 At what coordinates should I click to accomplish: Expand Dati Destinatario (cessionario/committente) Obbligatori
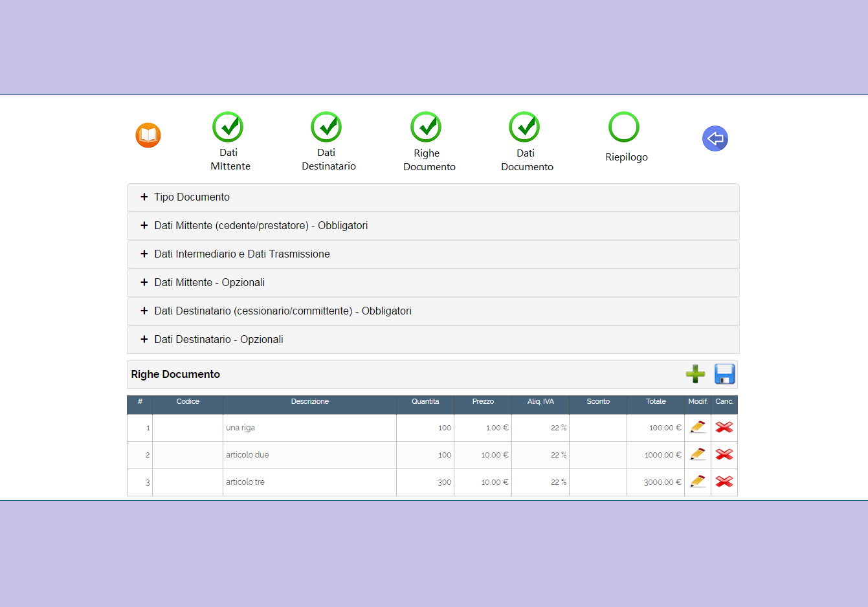pyautogui.click(x=433, y=311)
